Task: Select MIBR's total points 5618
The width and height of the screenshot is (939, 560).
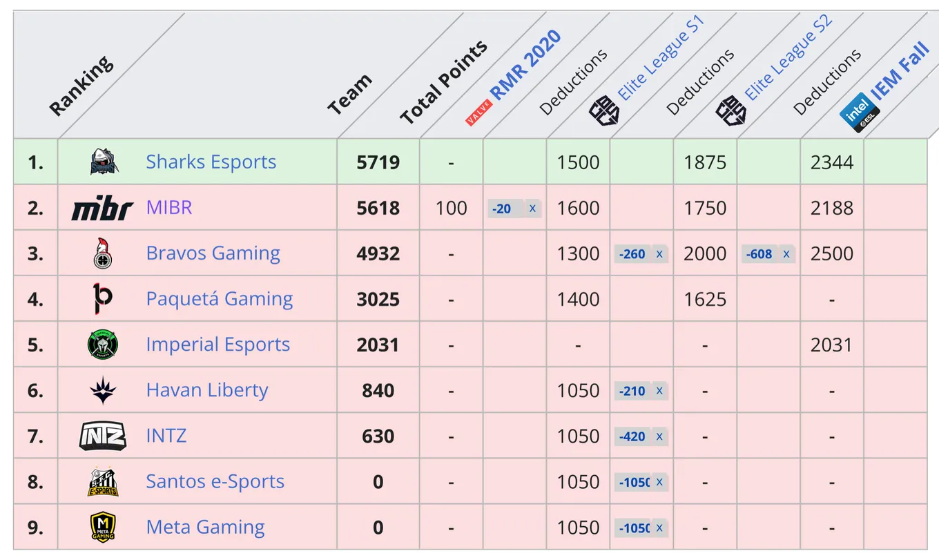Action: [x=378, y=208]
